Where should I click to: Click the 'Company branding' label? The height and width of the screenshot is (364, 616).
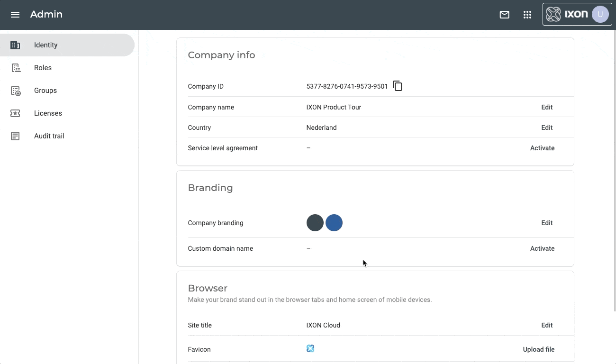click(x=216, y=223)
